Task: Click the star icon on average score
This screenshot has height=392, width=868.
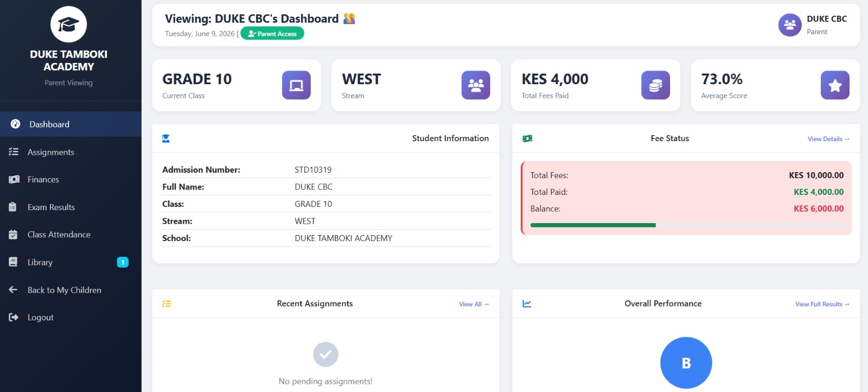Action: [x=835, y=85]
